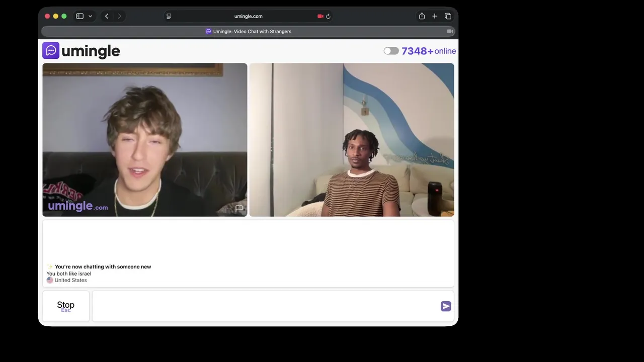The image size is (644, 362).
Task: Go back with the Safari back arrow
Action: [107, 16]
